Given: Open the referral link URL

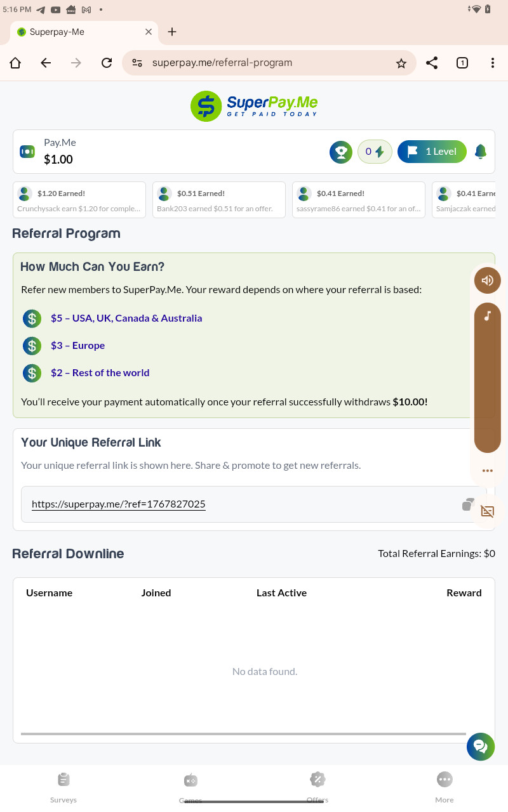Looking at the screenshot, I should [x=119, y=504].
